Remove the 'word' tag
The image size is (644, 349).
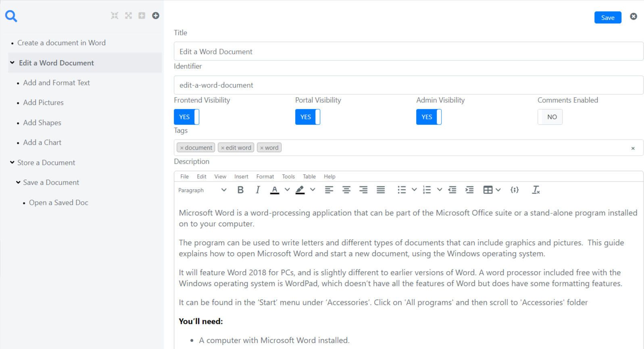click(x=262, y=148)
